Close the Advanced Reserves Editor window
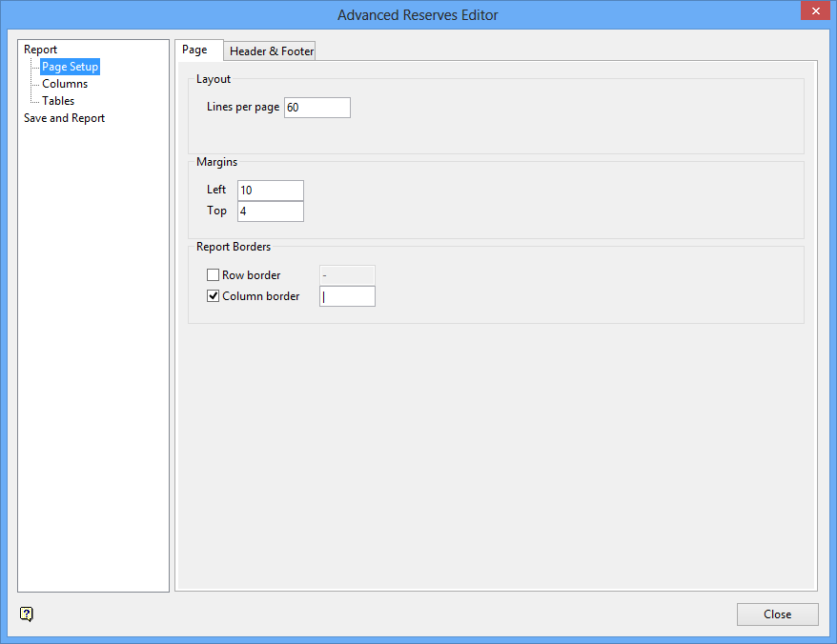The width and height of the screenshot is (837, 644). coord(813,10)
